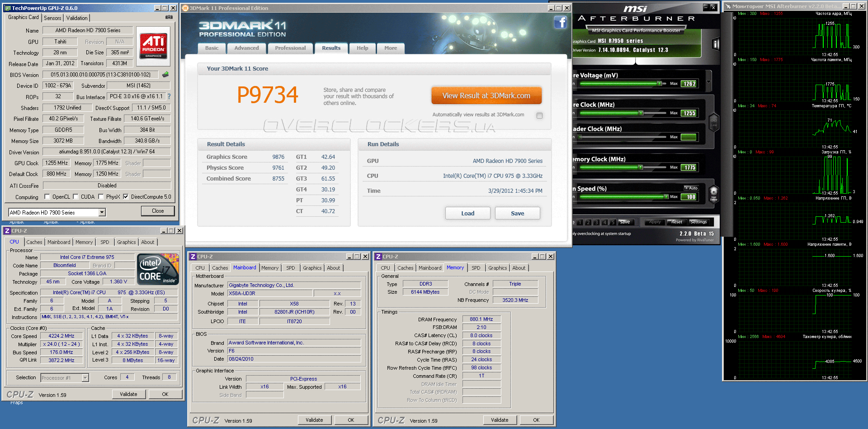
Task: Click Validate in the CPU-Z processor window
Action: pos(128,394)
